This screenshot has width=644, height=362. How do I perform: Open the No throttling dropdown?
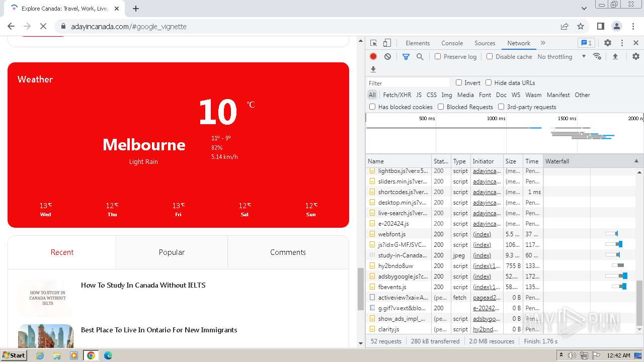coord(561,57)
